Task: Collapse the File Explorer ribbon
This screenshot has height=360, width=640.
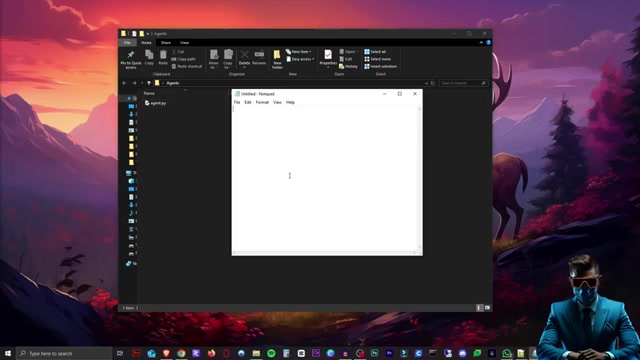Action: 481,42
